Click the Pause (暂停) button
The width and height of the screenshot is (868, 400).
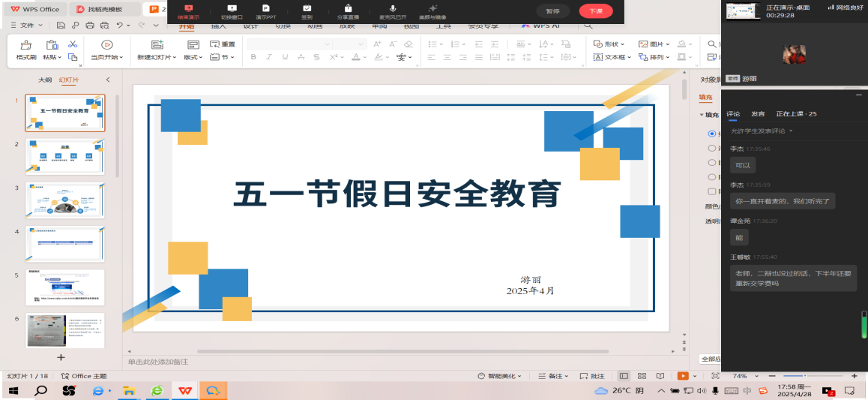pyautogui.click(x=552, y=11)
